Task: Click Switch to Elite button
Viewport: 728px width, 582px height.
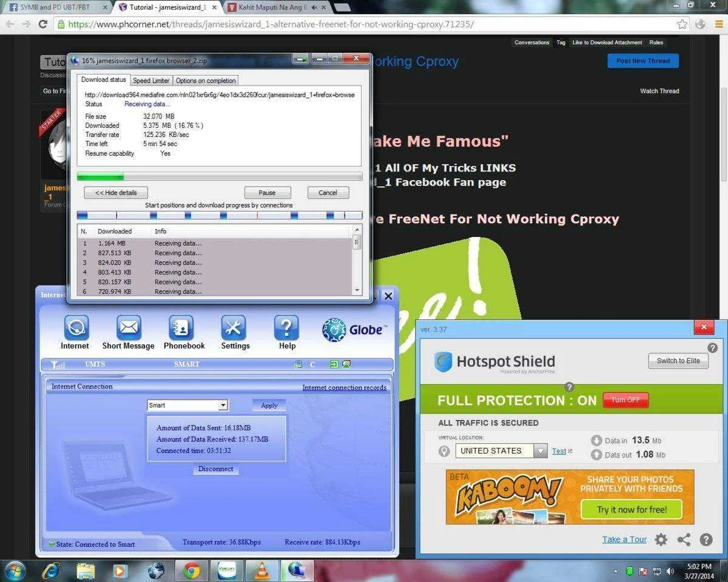Action: 678,361
